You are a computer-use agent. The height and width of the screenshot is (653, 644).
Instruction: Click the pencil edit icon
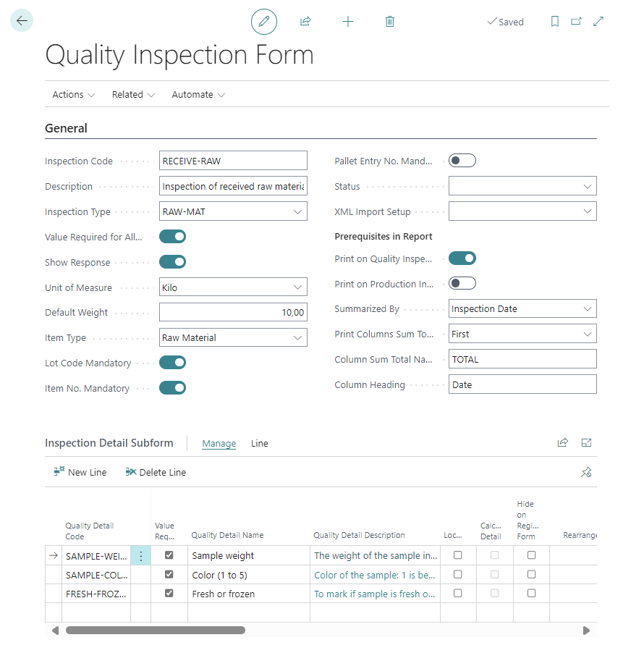(x=264, y=22)
